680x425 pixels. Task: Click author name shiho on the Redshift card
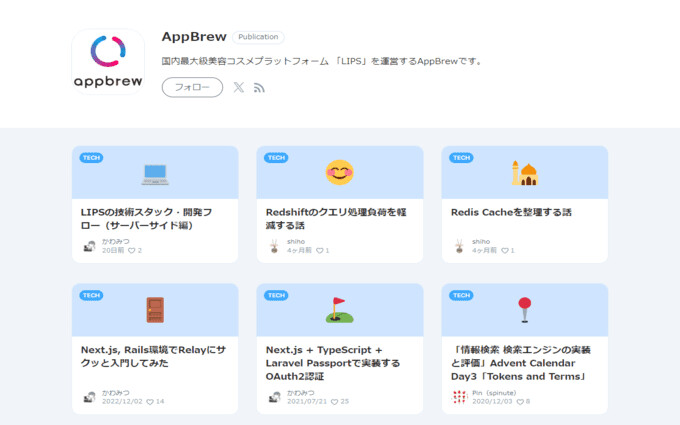point(296,241)
